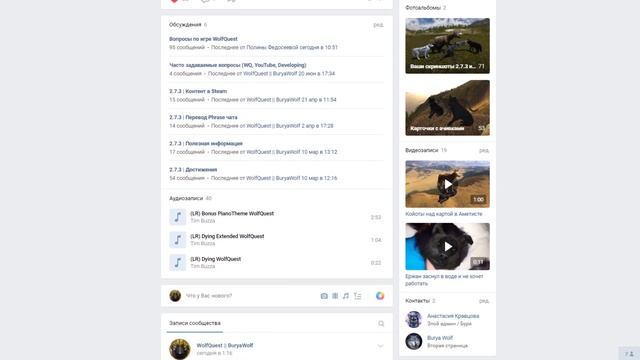Open Анастасия Кравцова profile name
Viewport: 640px width, 360px height.
453,316
